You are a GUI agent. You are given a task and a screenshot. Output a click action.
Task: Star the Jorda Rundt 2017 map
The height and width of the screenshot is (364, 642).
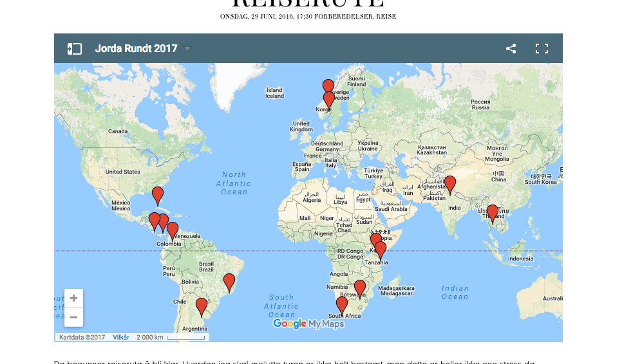(187, 48)
